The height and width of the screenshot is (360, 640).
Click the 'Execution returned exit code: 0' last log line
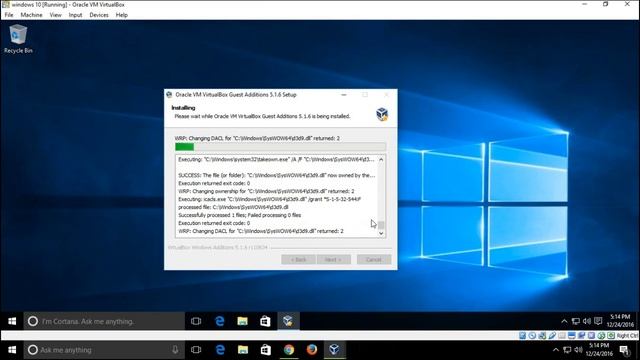(x=214, y=223)
